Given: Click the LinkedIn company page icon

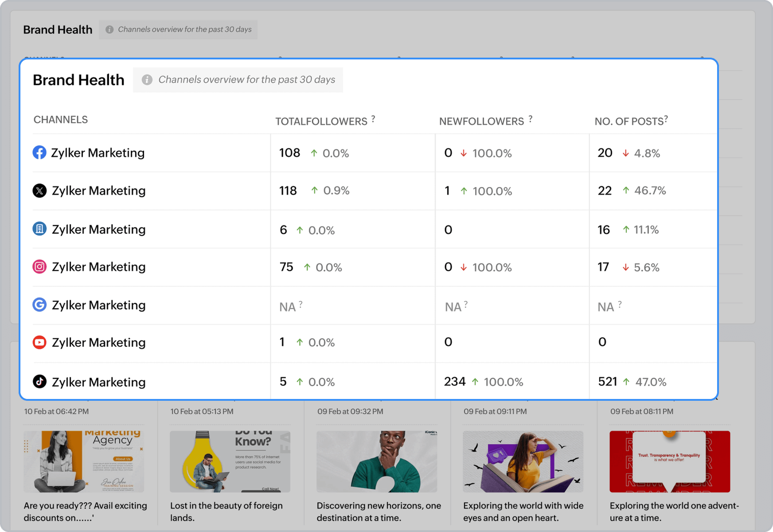Looking at the screenshot, I should 39,229.
